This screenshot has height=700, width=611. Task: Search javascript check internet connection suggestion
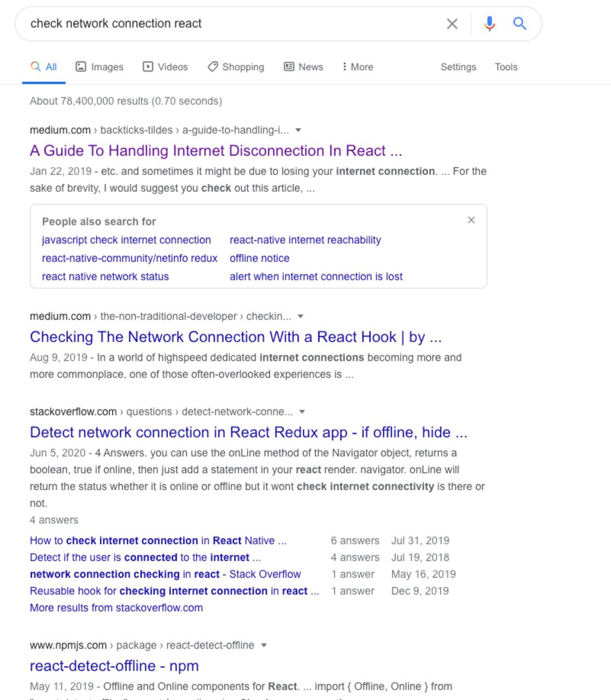pyautogui.click(x=126, y=240)
